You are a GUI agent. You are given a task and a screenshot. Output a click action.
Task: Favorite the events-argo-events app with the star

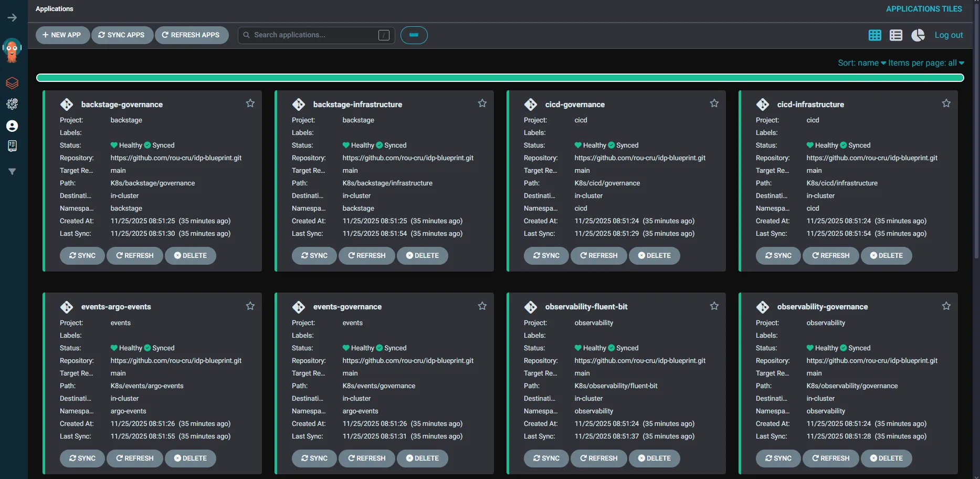pyautogui.click(x=250, y=306)
